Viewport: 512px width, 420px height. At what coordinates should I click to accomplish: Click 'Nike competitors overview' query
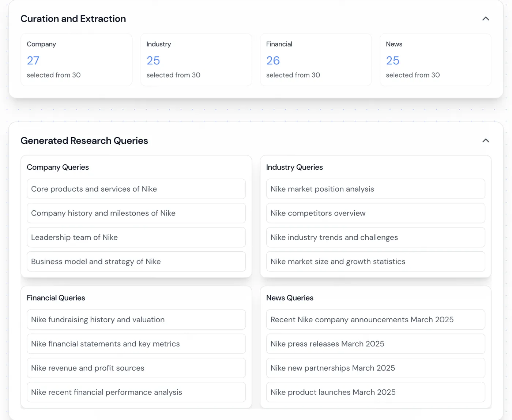point(376,213)
